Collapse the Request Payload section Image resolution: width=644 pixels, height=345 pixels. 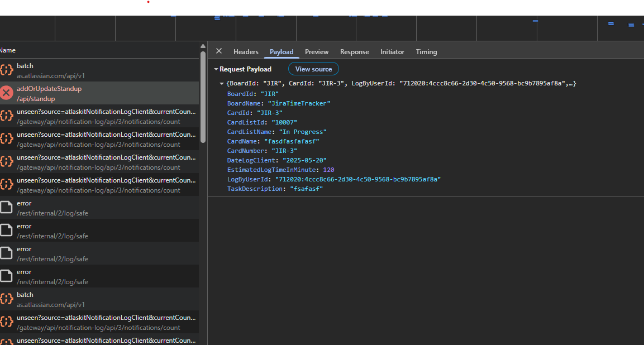point(216,69)
